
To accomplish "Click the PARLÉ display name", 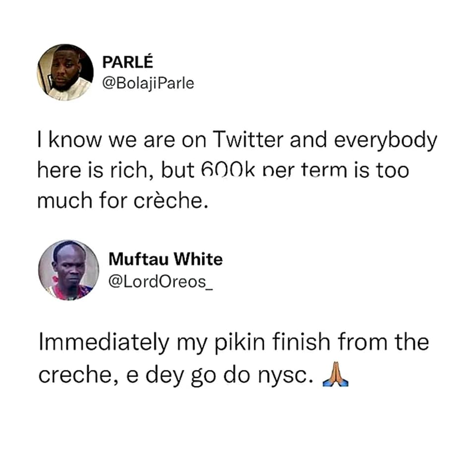I will pyautogui.click(x=127, y=62).
